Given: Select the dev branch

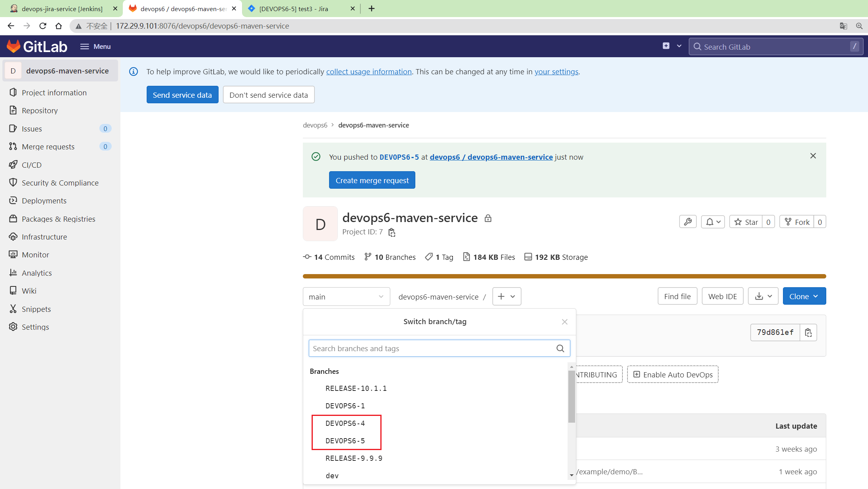Looking at the screenshot, I should [332, 476].
